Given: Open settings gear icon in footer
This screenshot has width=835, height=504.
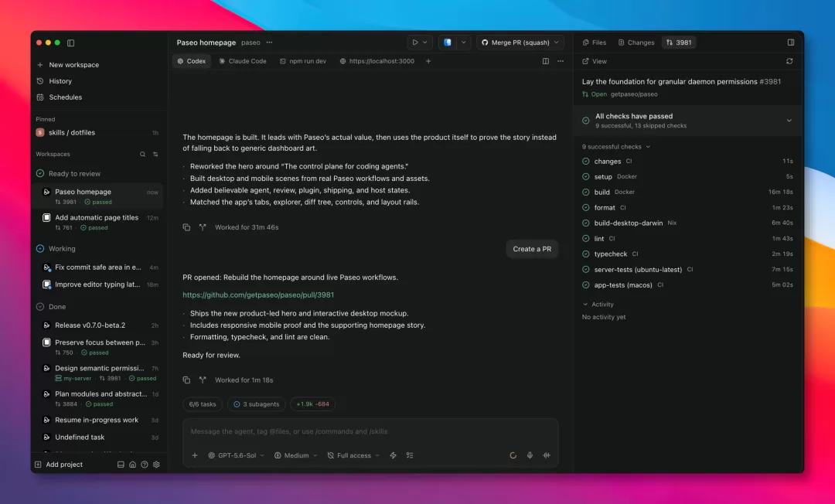Looking at the screenshot, I should (156, 465).
